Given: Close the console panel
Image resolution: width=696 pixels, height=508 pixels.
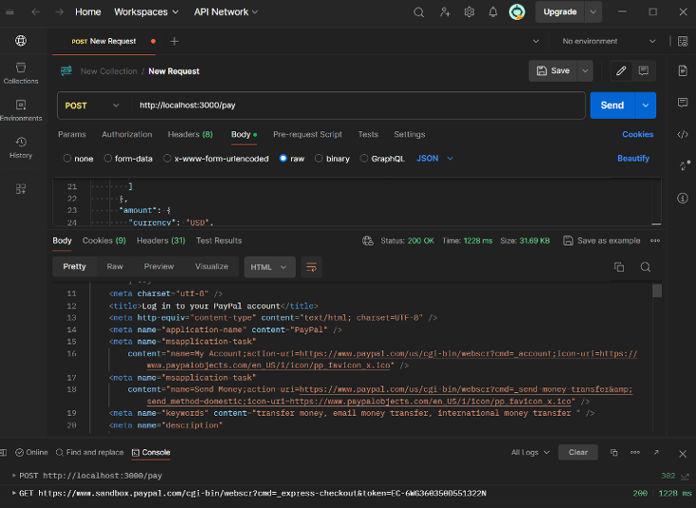Looking at the screenshot, I should (x=683, y=453).
